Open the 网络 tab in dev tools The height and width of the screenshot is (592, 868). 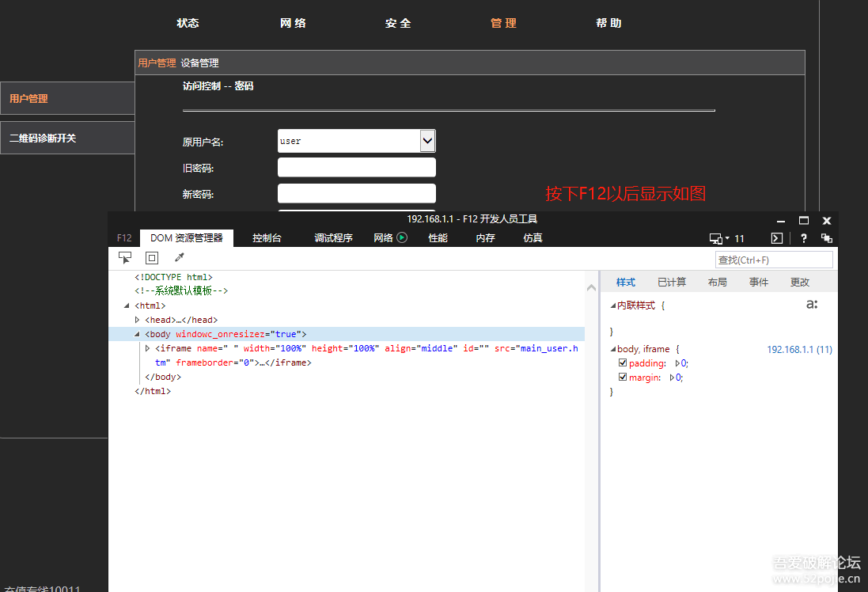(383, 238)
